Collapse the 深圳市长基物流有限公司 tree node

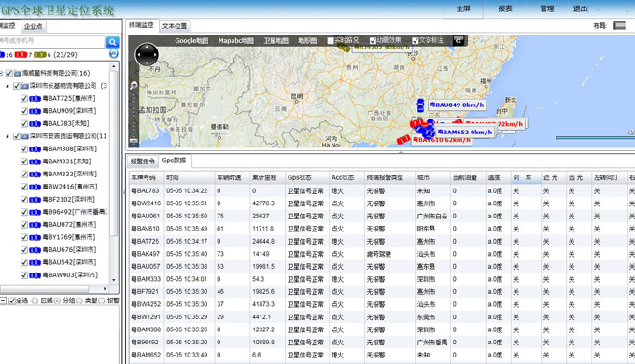[7, 86]
